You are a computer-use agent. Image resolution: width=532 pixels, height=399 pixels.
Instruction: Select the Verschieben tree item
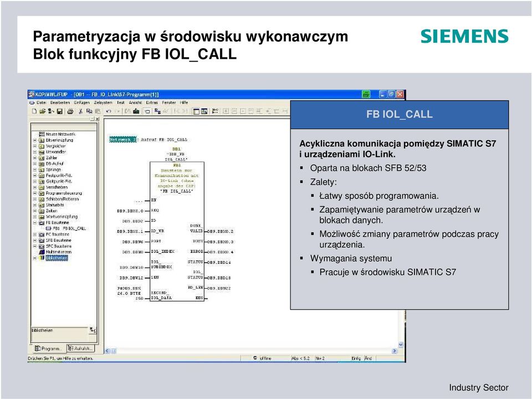coord(57,187)
